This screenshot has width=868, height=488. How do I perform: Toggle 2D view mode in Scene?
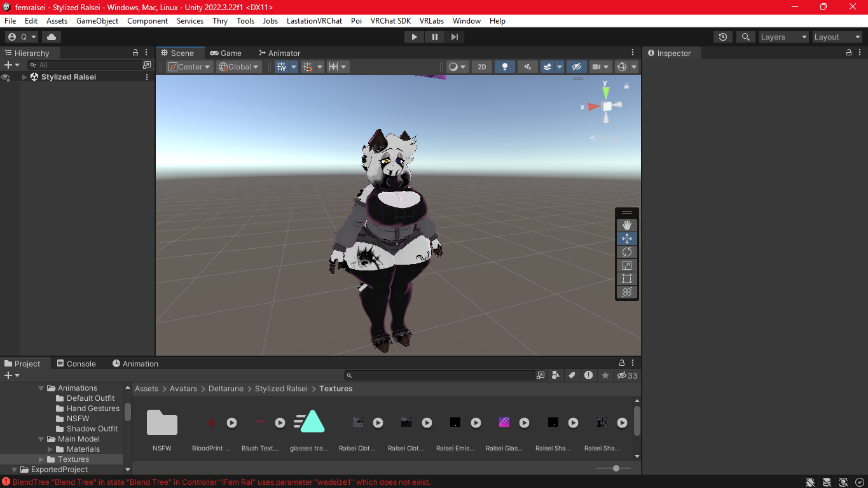[x=482, y=67]
